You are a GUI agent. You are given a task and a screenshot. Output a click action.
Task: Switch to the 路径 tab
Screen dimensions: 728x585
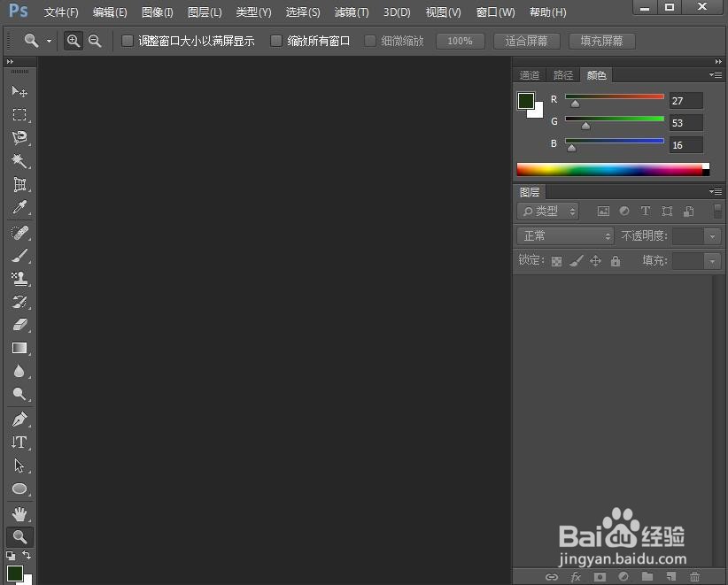pos(562,75)
